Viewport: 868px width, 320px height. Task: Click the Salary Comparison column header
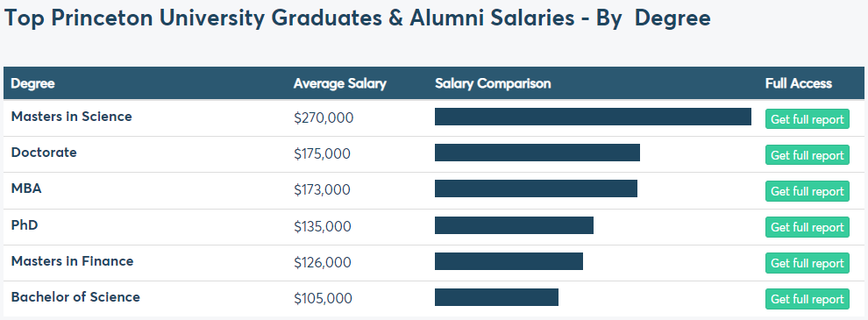(x=493, y=83)
